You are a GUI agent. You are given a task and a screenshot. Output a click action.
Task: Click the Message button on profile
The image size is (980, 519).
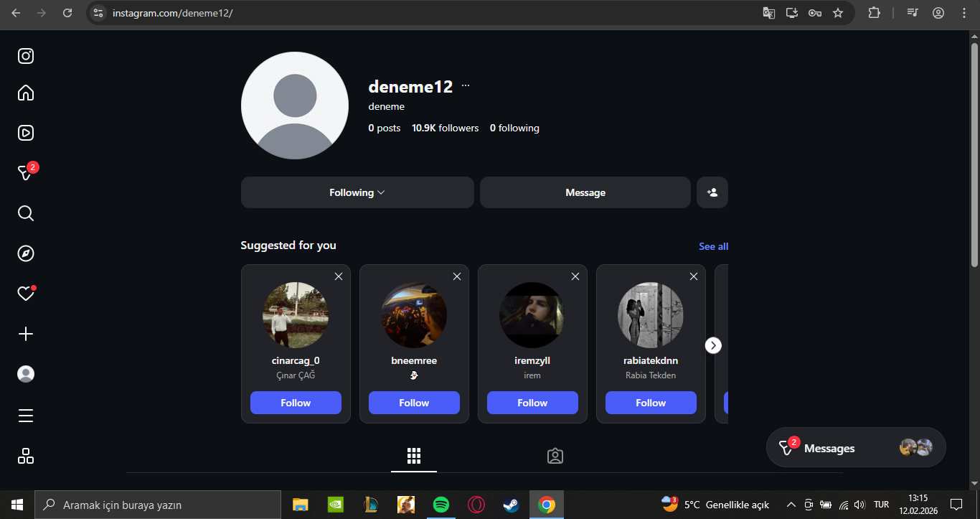click(x=585, y=192)
